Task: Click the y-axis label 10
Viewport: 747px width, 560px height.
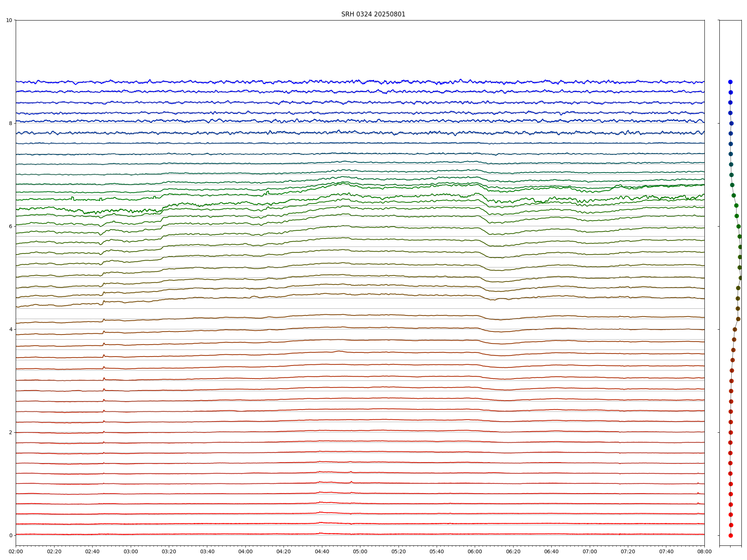Action: click(9, 20)
